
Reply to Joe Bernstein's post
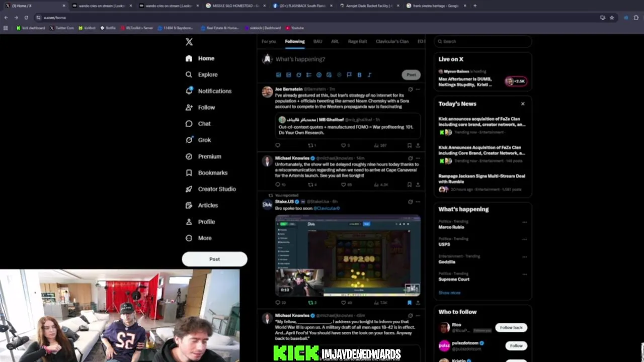278,145
